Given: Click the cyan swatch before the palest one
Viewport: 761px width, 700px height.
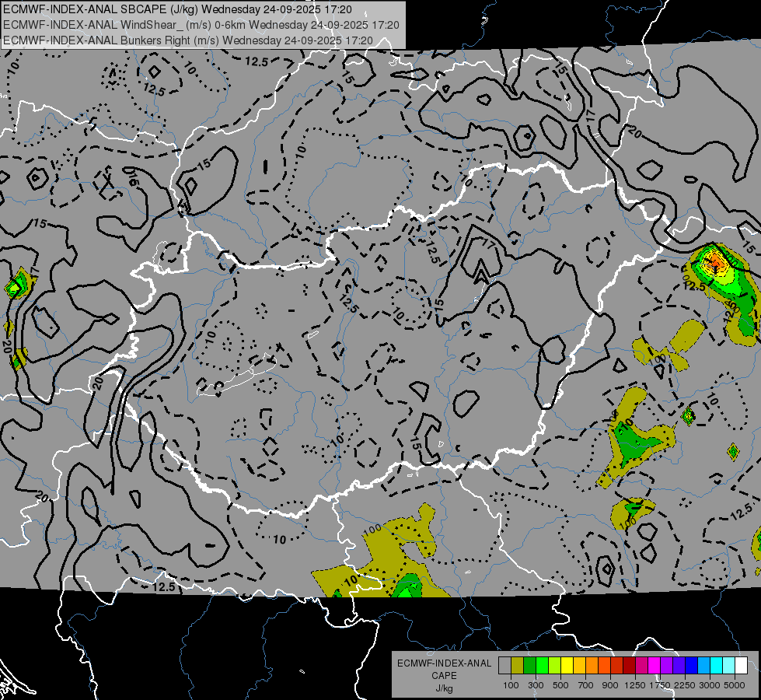Looking at the screenshot, I should 717,665.
